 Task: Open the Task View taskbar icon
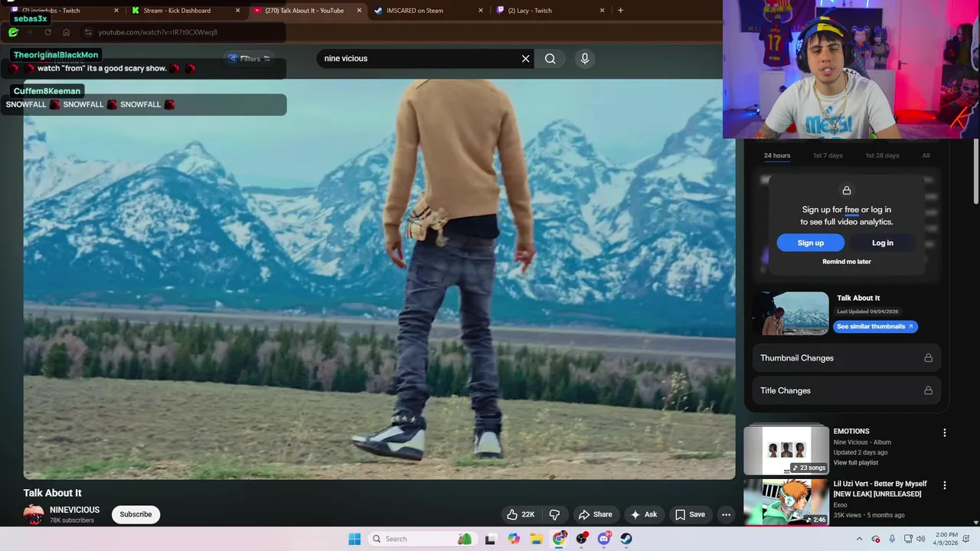(x=490, y=539)
